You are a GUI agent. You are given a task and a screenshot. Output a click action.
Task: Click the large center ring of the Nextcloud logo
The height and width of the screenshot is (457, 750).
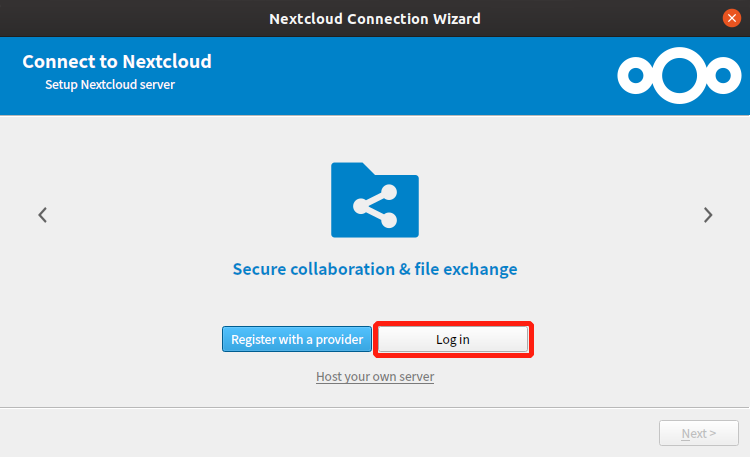[679, 75]
